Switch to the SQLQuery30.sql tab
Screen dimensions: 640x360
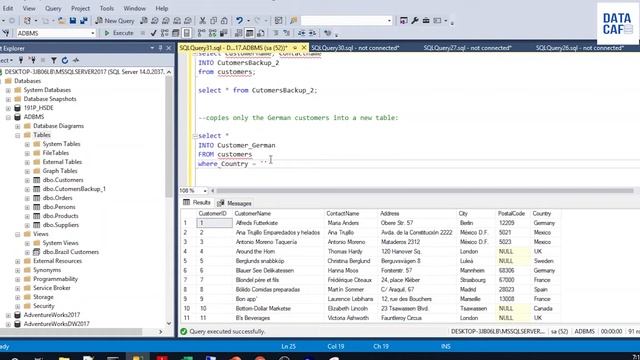pyautogui.click(x=355, y=48)
